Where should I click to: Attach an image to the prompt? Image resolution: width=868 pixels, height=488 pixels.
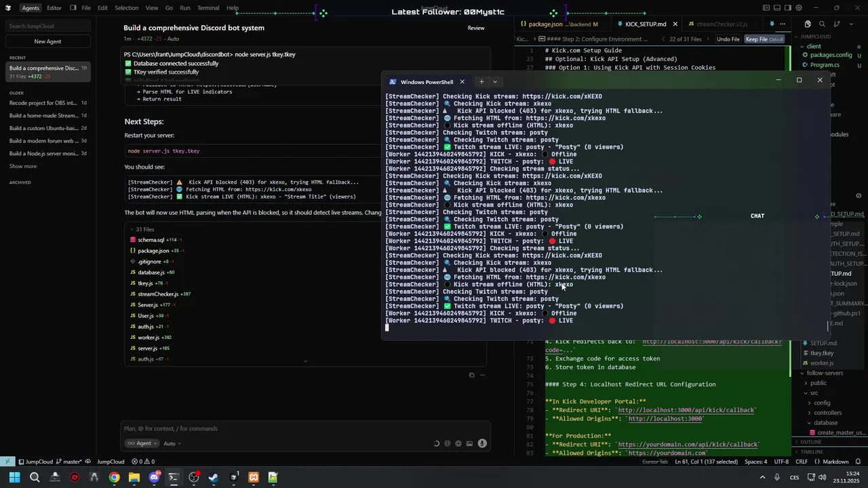(469, 444)
